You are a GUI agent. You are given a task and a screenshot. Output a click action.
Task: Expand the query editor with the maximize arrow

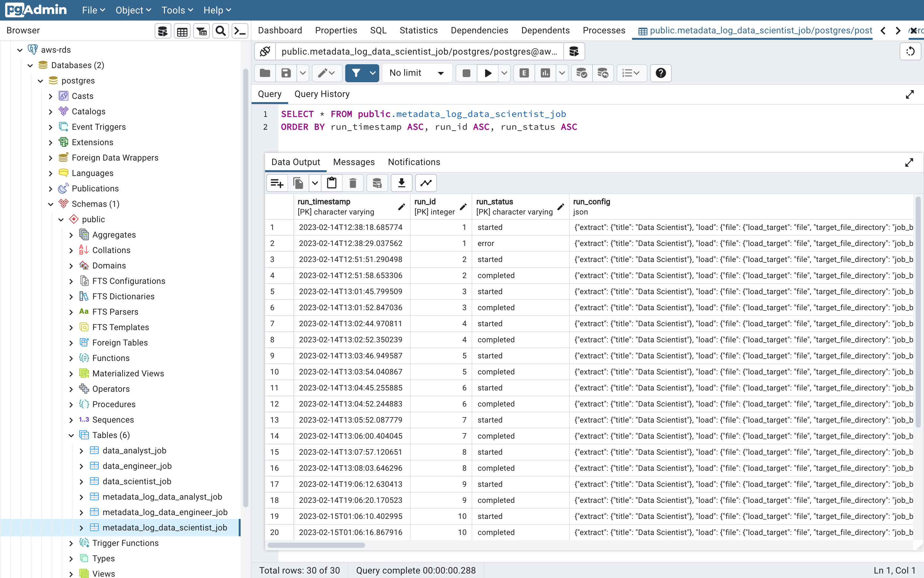pos(910,94)
